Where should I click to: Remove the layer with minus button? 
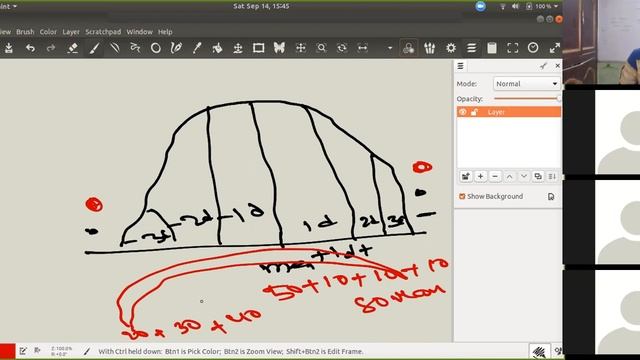point(495,176)
